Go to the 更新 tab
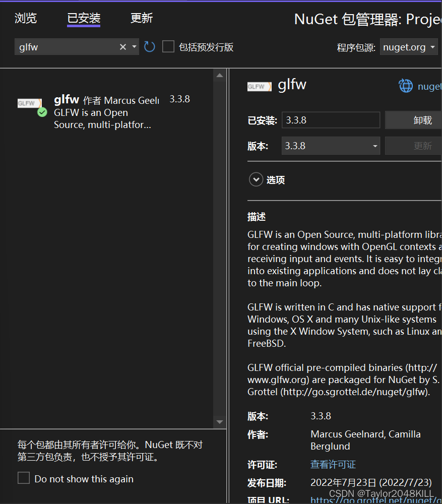The image size is (442, 504). coord(142,18)
